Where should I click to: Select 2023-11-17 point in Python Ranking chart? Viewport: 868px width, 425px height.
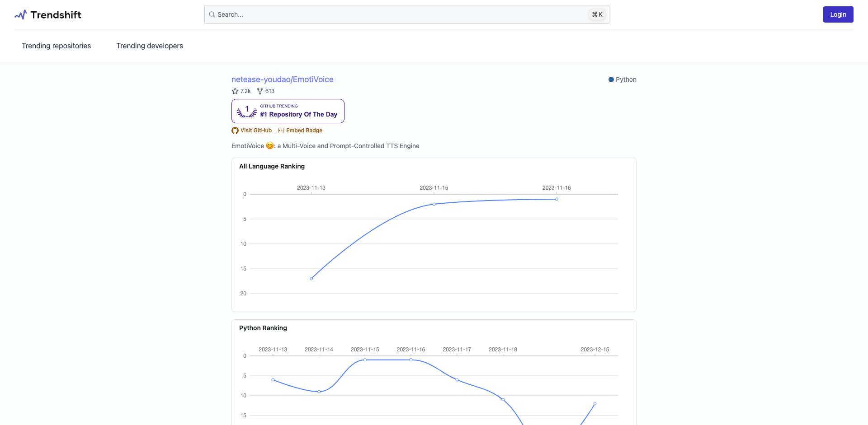pyautogui.click(x=457, y=380)
